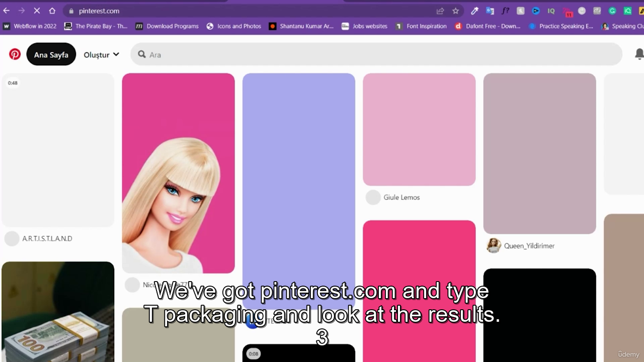Open the Grammarly extension icon
Viewport: 644px width, 362px height.
click(x=612, y=11)
